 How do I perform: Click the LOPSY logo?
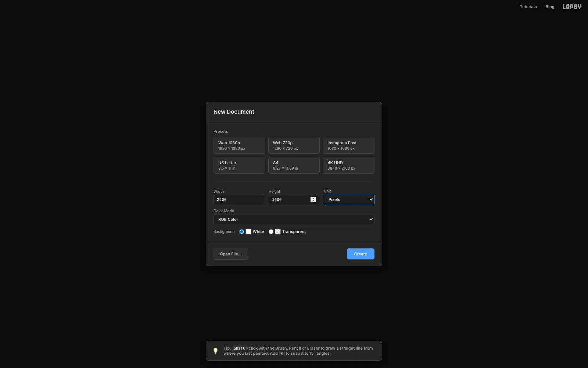pyautogui.click(x=572, y=7)
